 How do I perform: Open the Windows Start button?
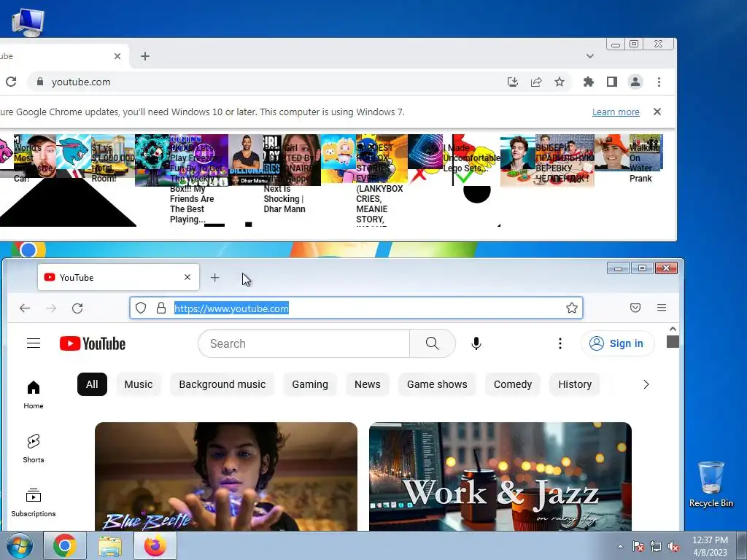(20, 545)
